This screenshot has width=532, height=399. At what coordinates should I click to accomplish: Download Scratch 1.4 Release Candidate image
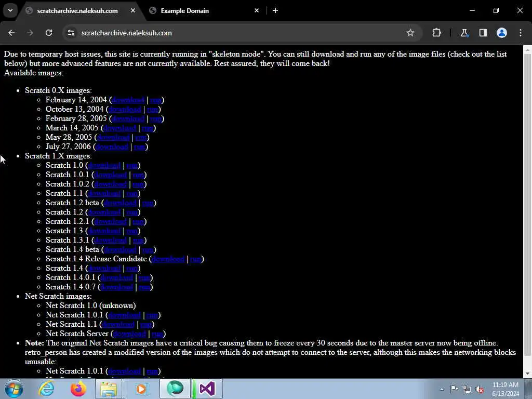pos(168,259)
